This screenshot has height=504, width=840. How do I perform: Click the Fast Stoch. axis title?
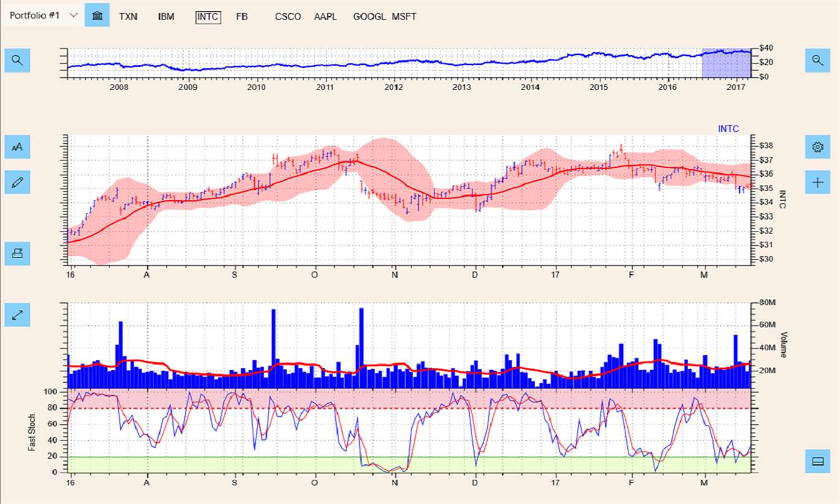(32, 432)
